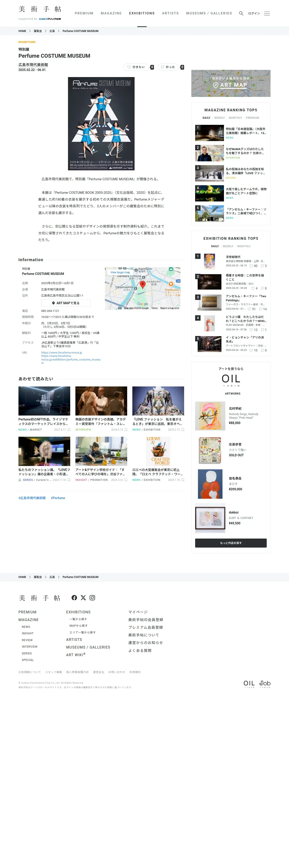Open the #広島市現代美術館 tag
Screen dimensions: 289x868
(32, 498)
